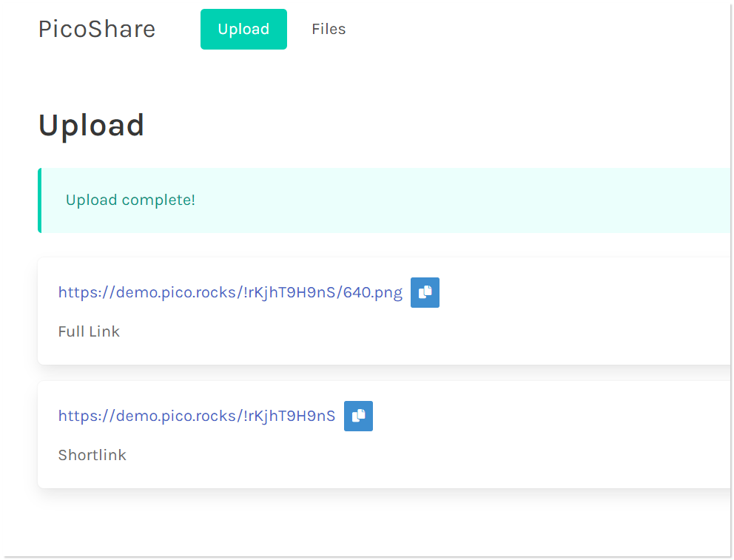This screenshot has width=734, height=560.
Task: Open the full link ending in 640.png
Action: pyautogui.click(x=230, y=292)
